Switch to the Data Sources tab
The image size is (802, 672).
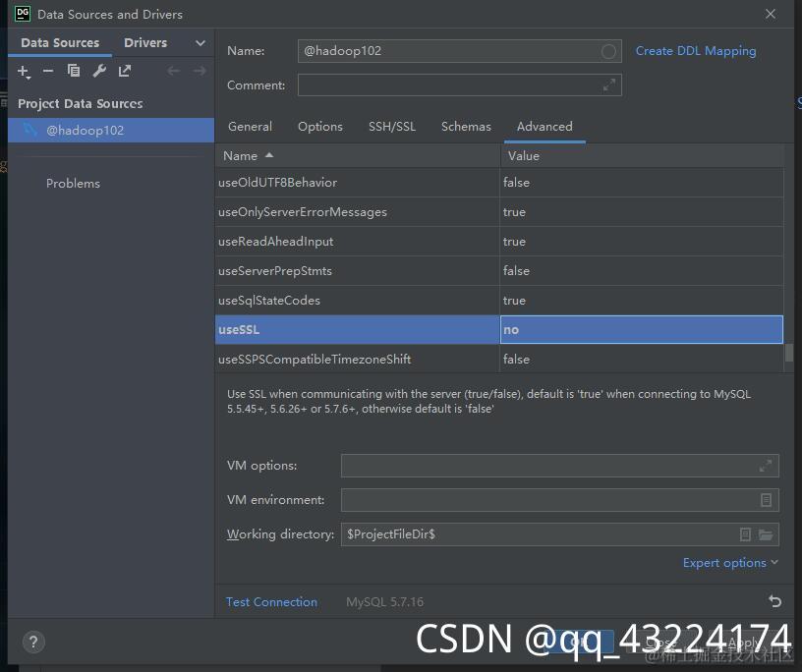[x=60, y=43]
